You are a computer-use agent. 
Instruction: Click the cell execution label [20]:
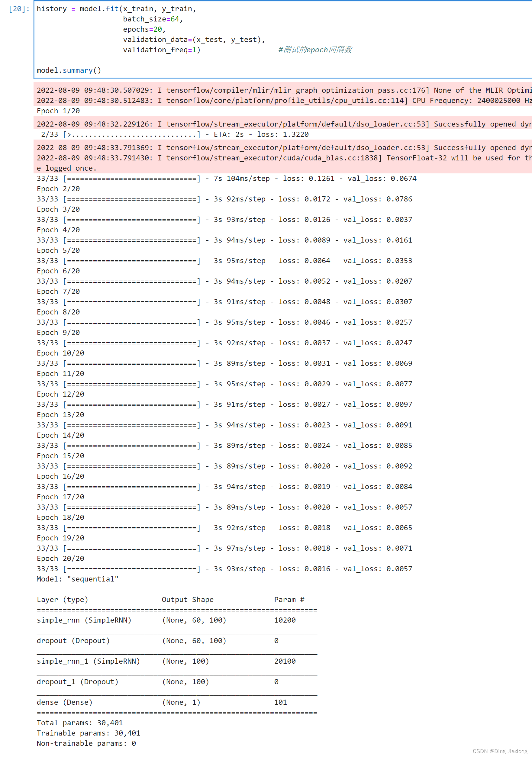click(x=19, y=9)
